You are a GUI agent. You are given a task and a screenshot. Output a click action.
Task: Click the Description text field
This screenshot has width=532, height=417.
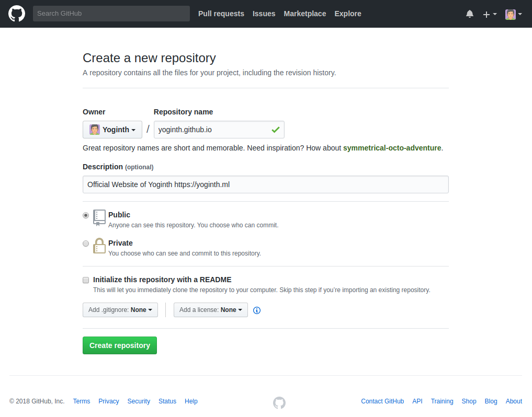pyautogui.click(x=266, y=184)
